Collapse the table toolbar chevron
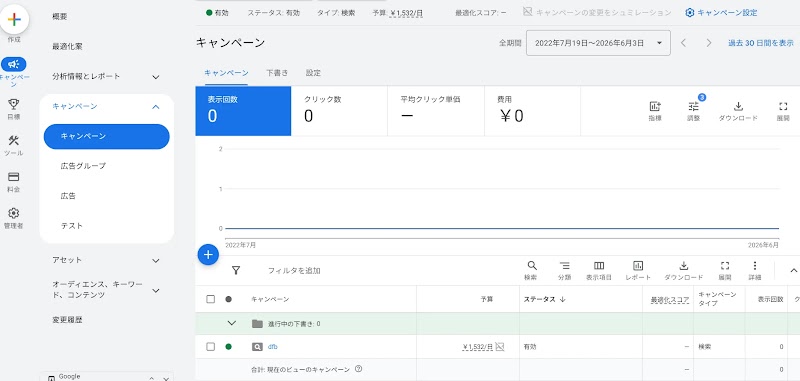Viewport: 800px width, 381px height. [793, 270]
